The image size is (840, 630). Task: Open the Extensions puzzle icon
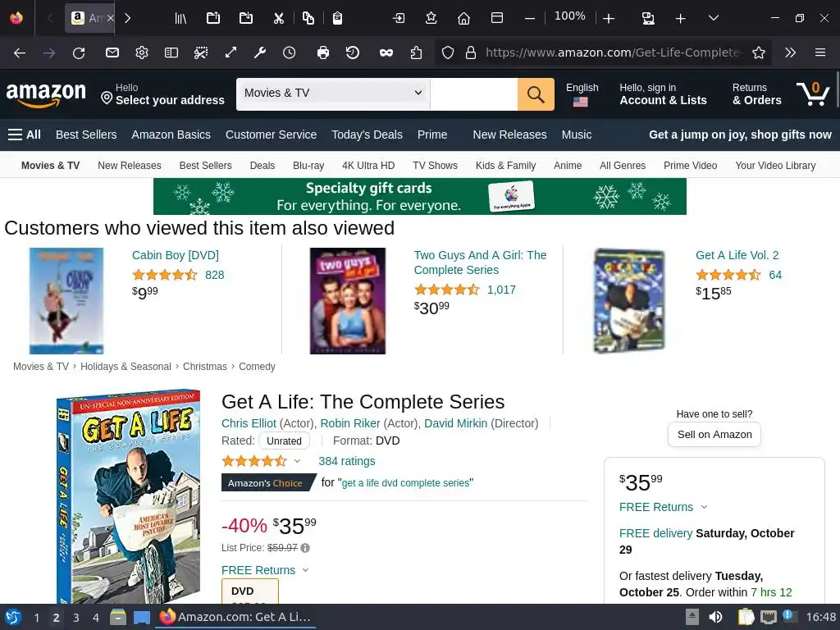pyautogui.click(x=416, y=52)
